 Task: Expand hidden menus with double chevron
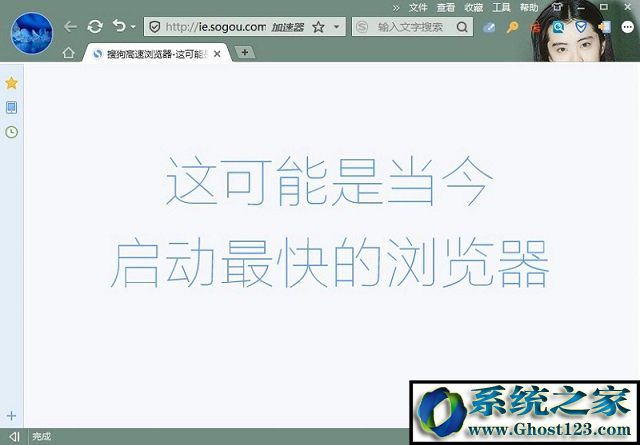pos(396,7)
